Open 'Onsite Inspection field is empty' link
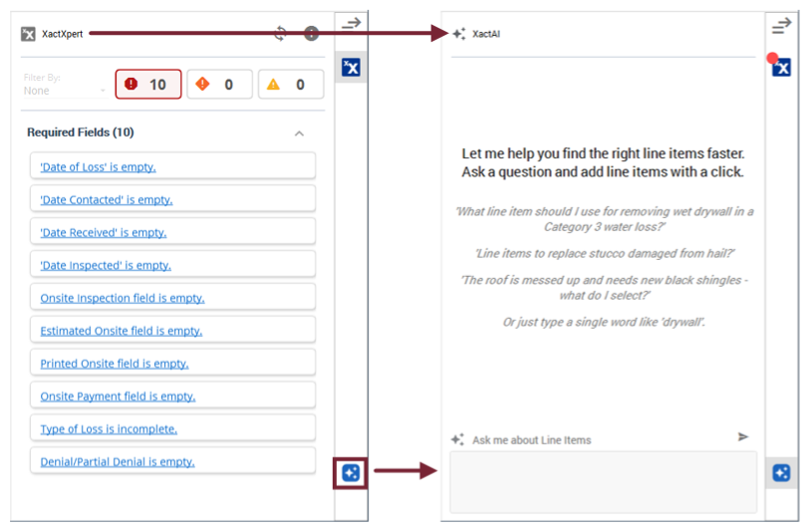 [x=123, y=298]
